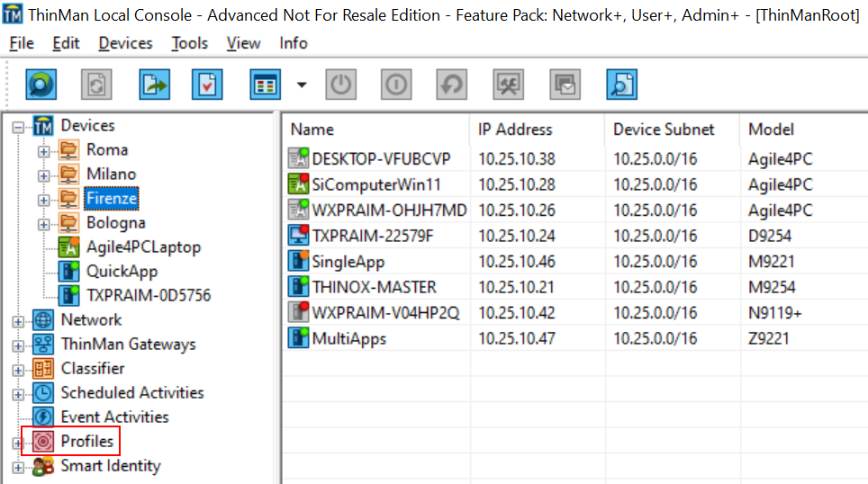Select the MultiApps device row

click(575, 338)
